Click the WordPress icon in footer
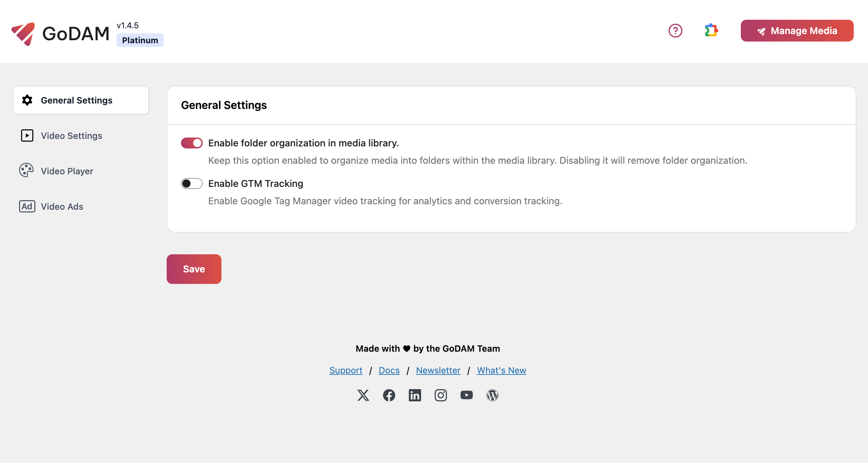 pyautogui.click(x=493, y=395)
